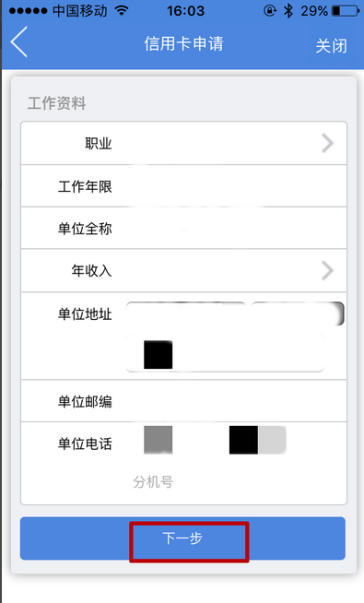Tap the 关闭 close button

tap(331, 46)
